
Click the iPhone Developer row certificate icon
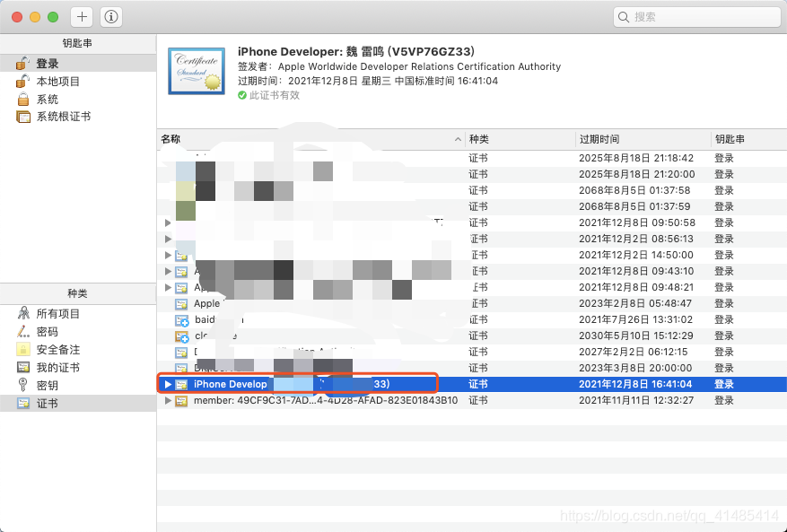pos(181,385)
